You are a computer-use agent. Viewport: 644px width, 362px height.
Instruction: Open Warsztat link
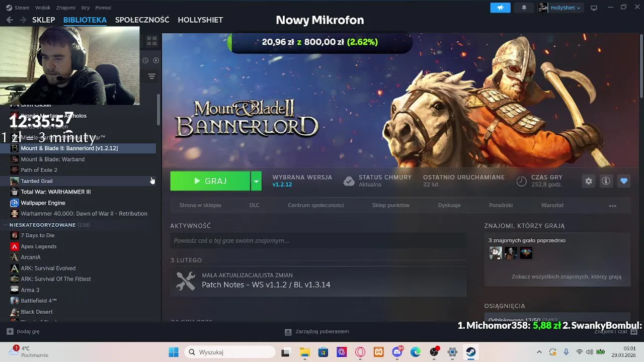(x=552, y=205)
